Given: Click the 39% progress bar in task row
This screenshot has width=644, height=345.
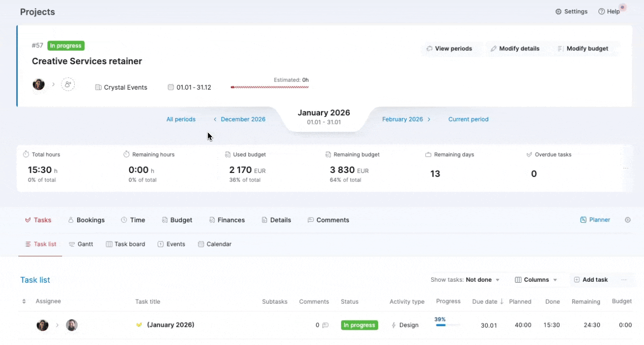Looking at the screenshot, I should pyautogui.click(x=448, y=325).
